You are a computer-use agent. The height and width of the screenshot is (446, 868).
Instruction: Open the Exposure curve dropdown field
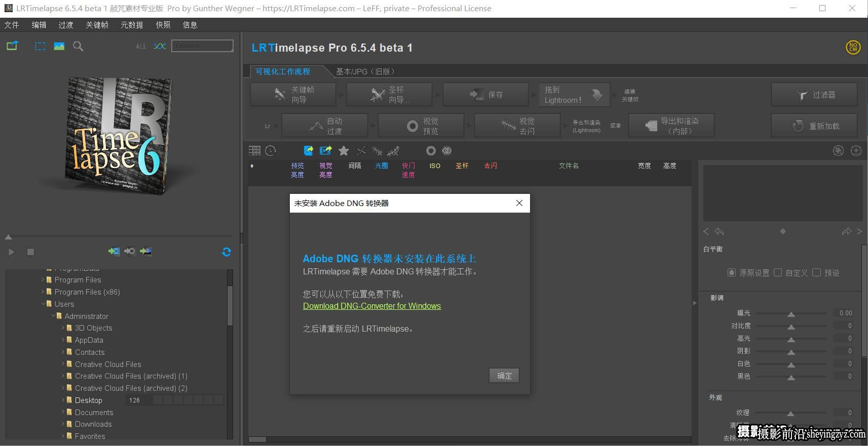[x=202, y=46]
